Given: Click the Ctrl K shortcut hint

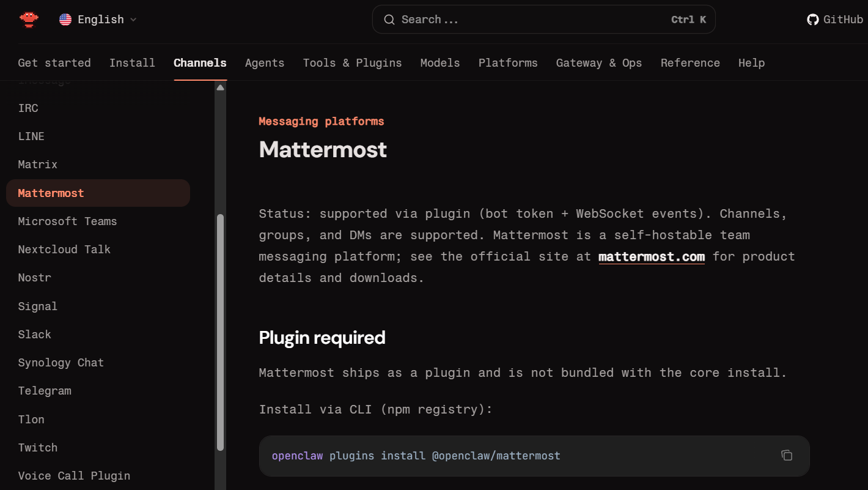Looking at the screenshot, I should pos(688,20).
